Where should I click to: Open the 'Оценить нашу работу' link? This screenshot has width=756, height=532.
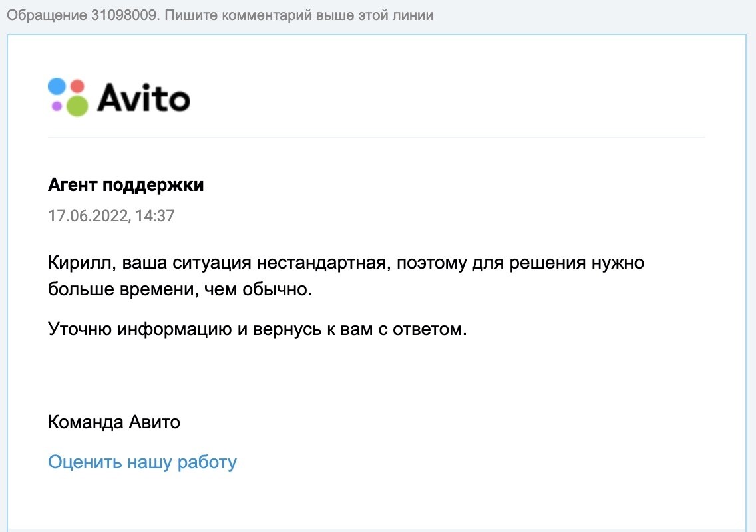point(142,462)
